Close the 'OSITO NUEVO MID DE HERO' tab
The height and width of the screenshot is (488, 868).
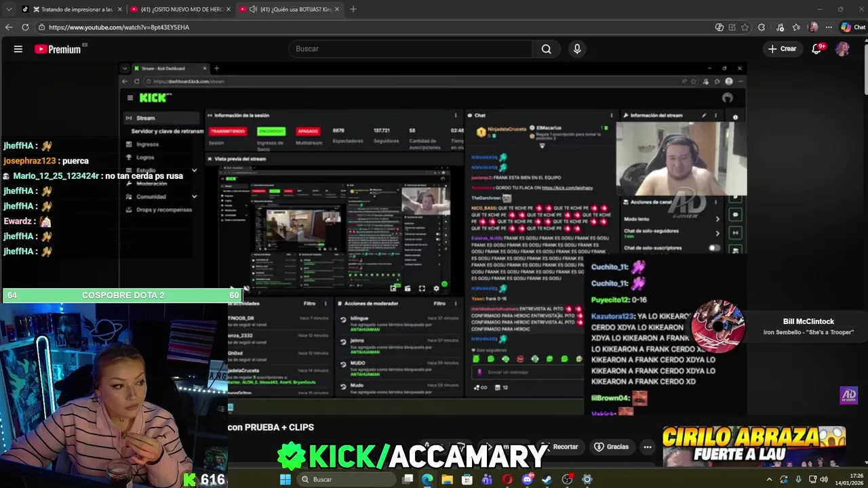coord(229,9)
